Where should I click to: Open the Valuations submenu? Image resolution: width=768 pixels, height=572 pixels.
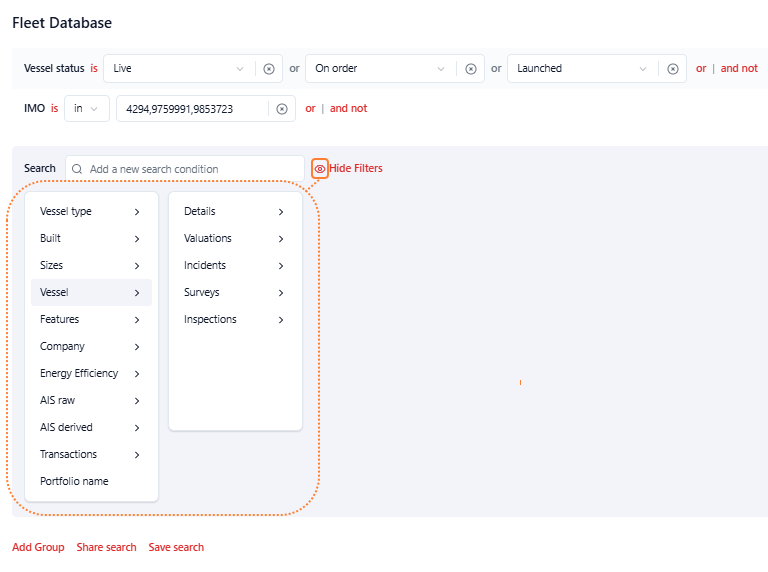235,238
